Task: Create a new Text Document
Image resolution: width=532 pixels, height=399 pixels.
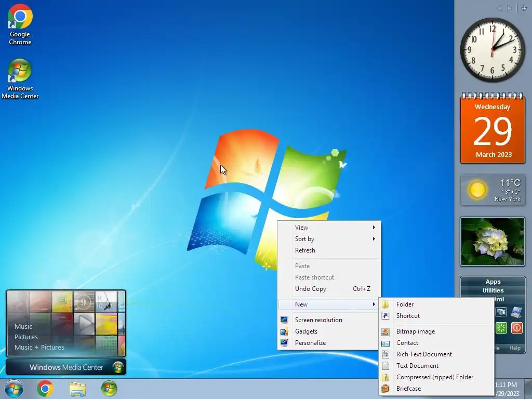Action: (436, 366)
